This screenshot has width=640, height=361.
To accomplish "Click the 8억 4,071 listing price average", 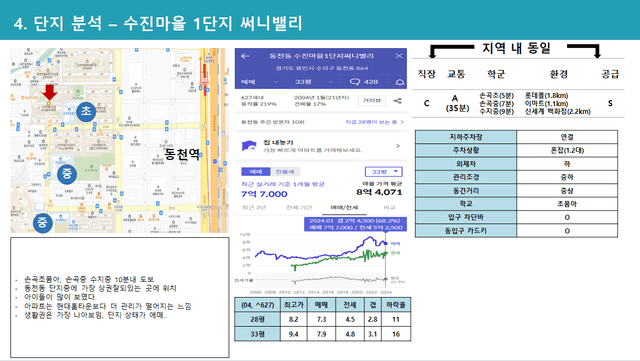I will click(379, 192).
